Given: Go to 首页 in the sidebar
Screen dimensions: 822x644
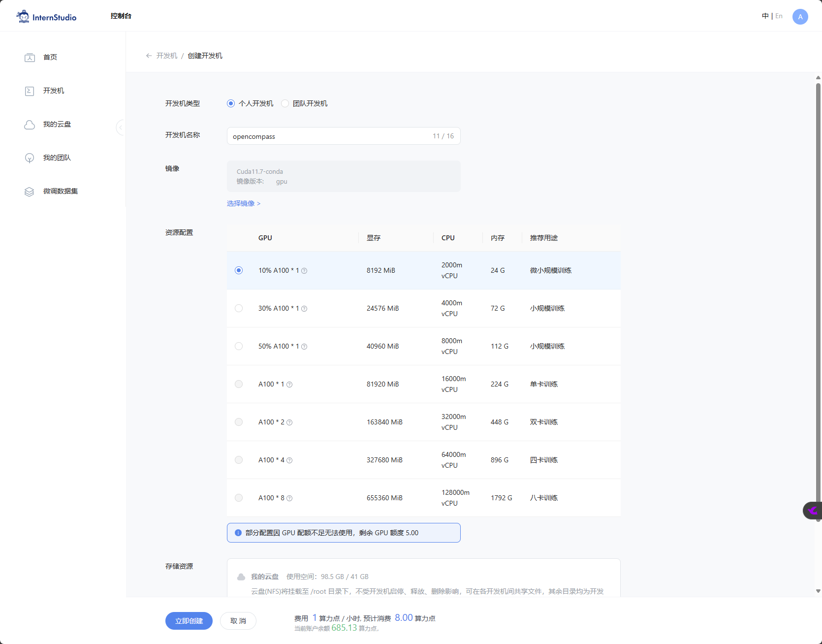Looking at the screenshot, I should pos(50,57).
